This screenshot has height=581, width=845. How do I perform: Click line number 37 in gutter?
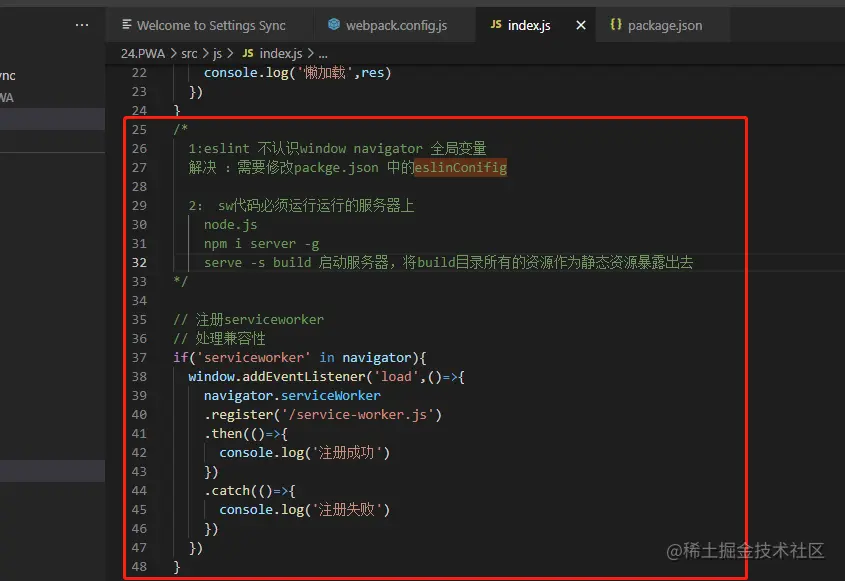click(139, 357)
